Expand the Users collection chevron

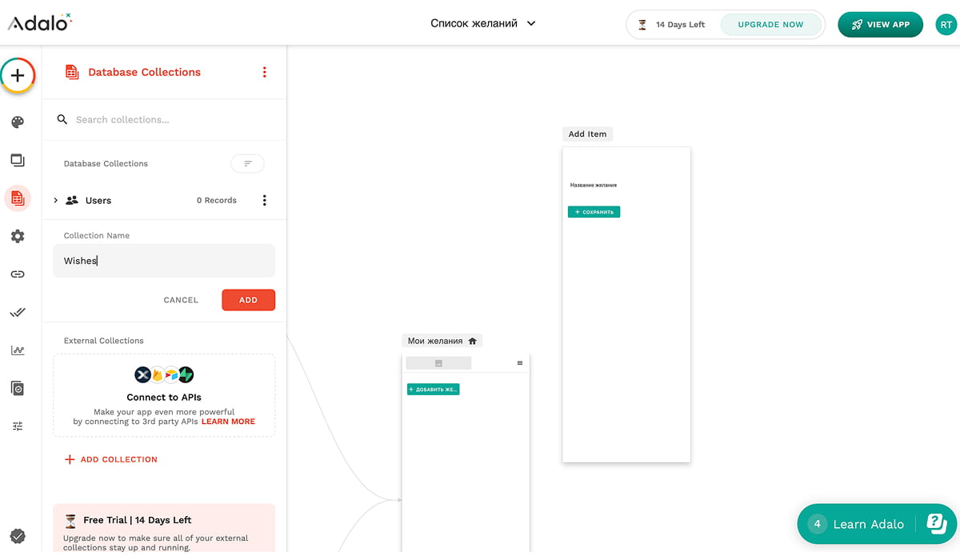(55, 201)
